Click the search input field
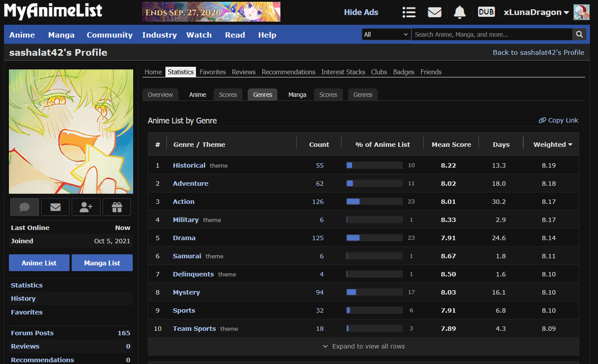 point(492,35)
